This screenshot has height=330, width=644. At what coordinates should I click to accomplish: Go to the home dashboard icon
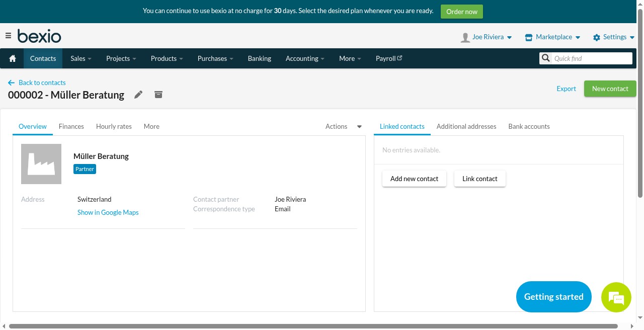[13, 58]
